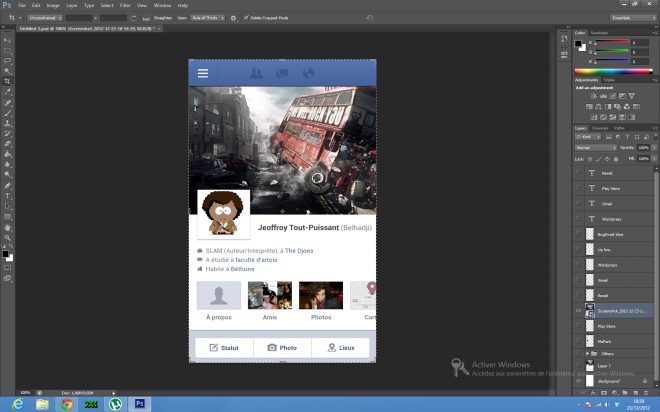Open the Fill slider arrow
The height and width of the screenshot is (412, 660).
654,159
